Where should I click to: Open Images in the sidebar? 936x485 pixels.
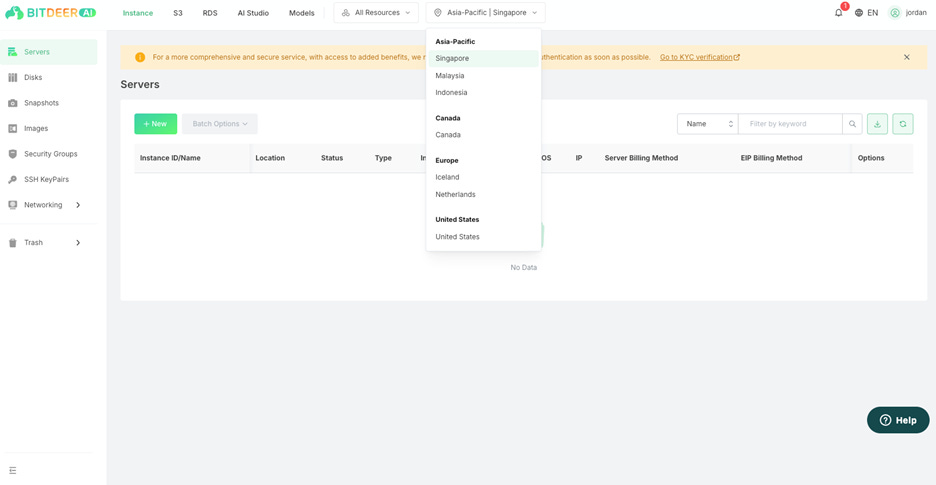pyautogui.click(x=49, y=128)
